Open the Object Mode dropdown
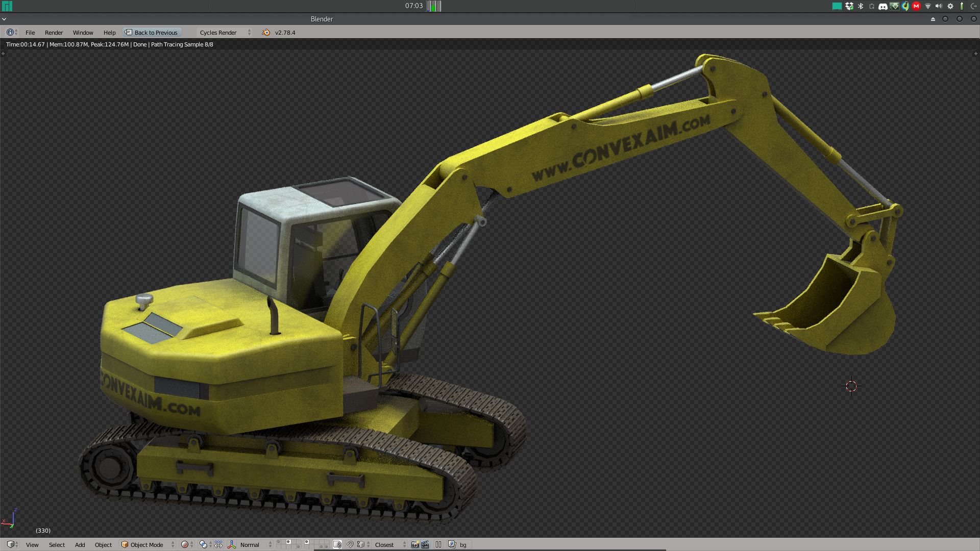 (x=148, y=544)
